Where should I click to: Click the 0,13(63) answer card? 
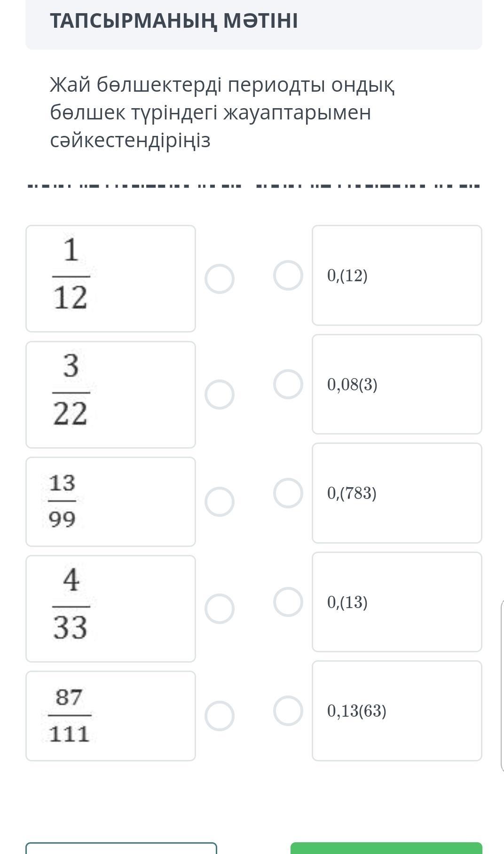pyautogui.click(x=397, y=711)
